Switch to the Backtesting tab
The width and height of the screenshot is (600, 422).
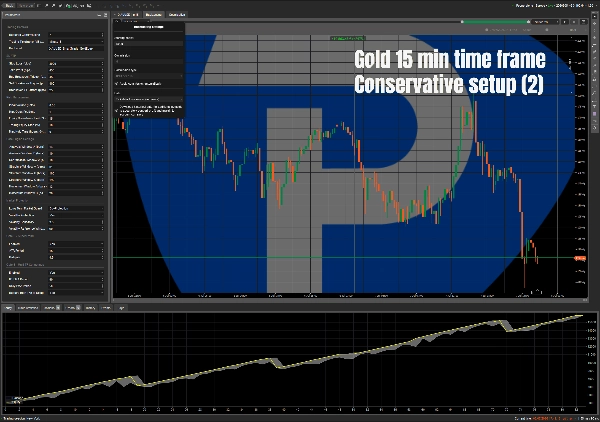(153, 15)
